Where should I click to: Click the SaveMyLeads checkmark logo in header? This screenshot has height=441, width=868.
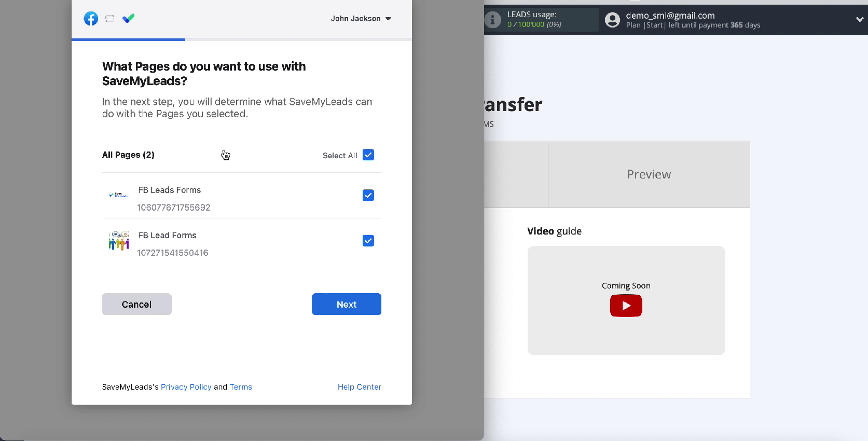click(x=129, y=19)
